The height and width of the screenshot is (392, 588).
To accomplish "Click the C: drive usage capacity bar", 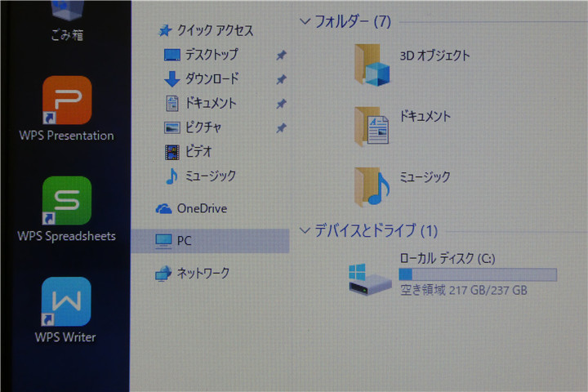I will pyautogui.click(x=478, y=275).
